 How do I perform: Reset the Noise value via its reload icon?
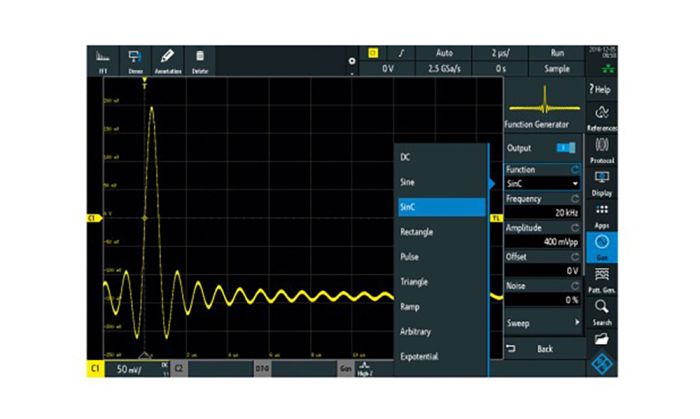pos(575,286)
